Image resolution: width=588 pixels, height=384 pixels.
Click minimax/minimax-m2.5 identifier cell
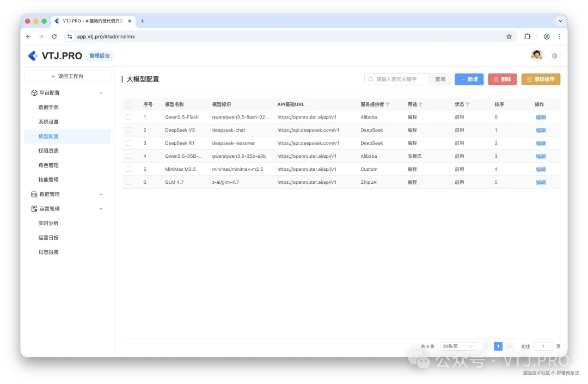(237, 169)
